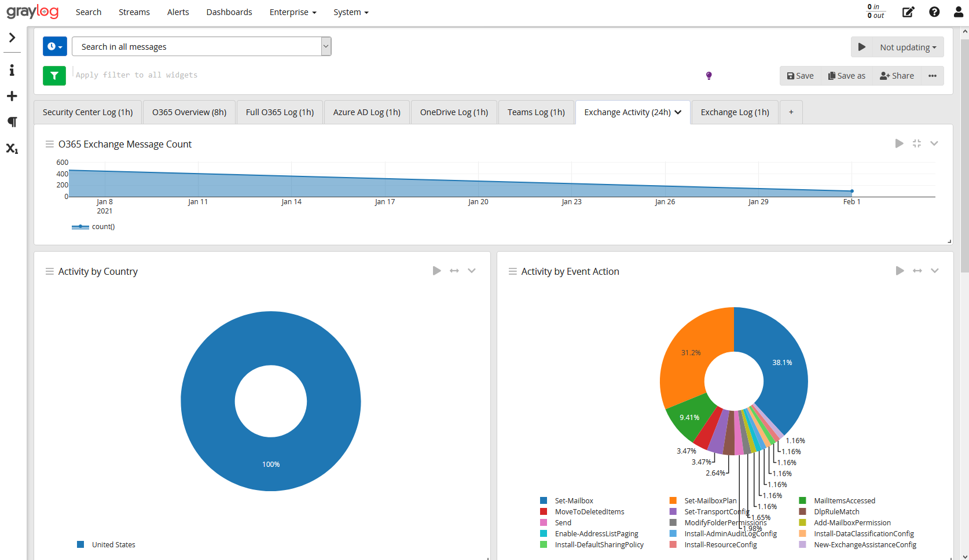Open the sidebar description info icon
This screenshot has height=560, width=969.
tap(12, 70)
